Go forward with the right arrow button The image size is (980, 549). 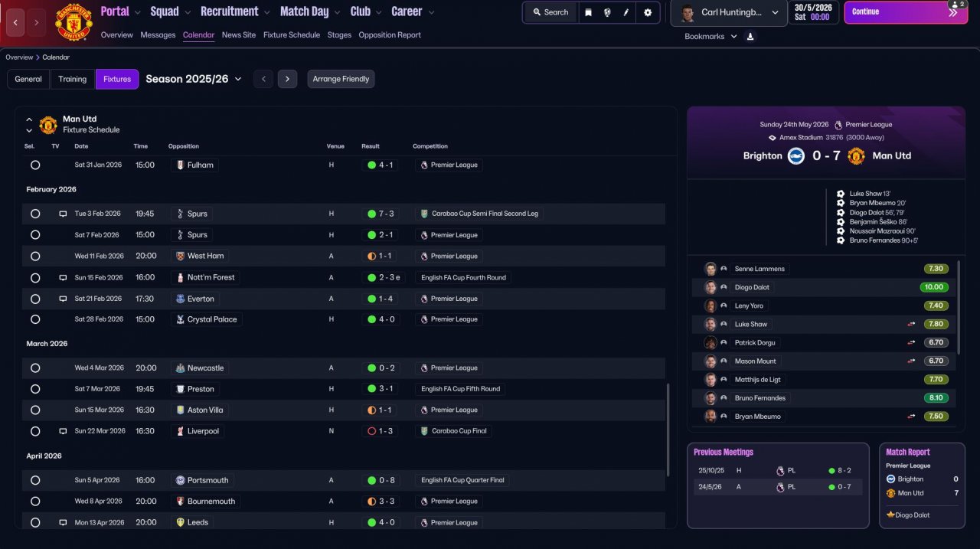pyautogui.click(x=36, y=23)
